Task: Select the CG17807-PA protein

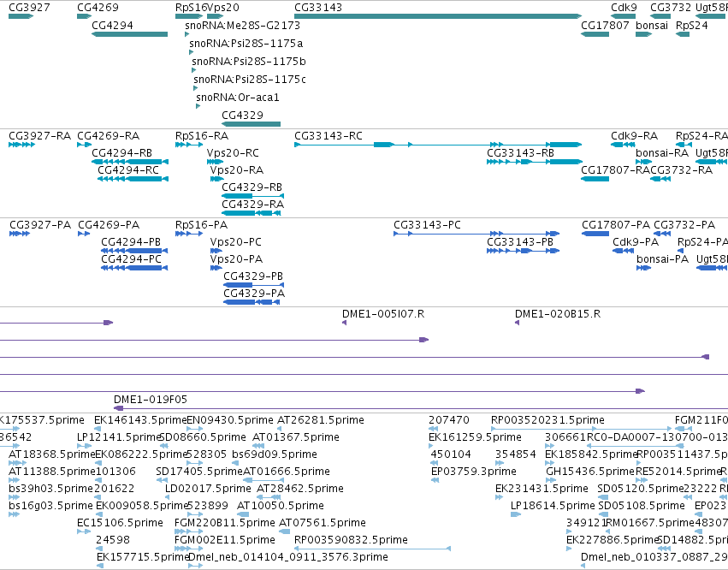Action: (x=595, y=234)
